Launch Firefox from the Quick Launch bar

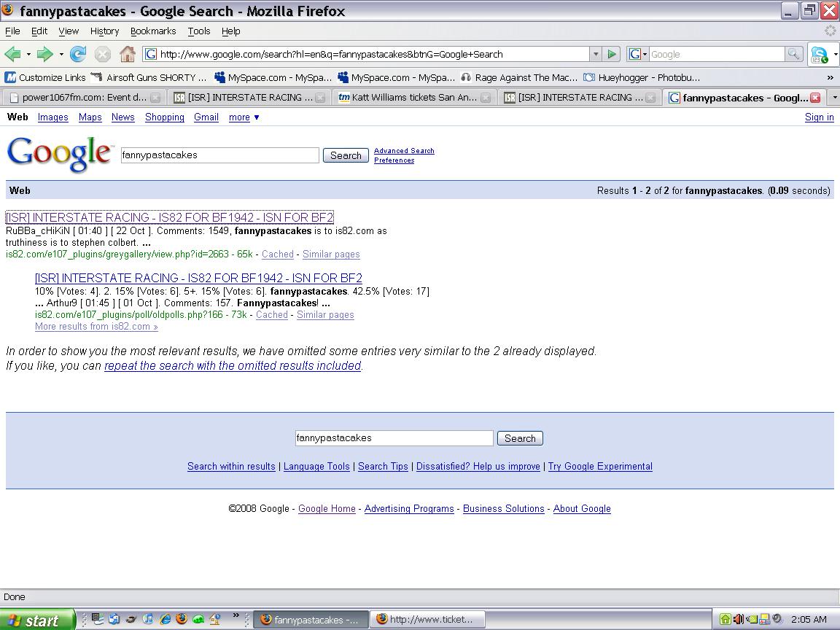click(182, 619)
